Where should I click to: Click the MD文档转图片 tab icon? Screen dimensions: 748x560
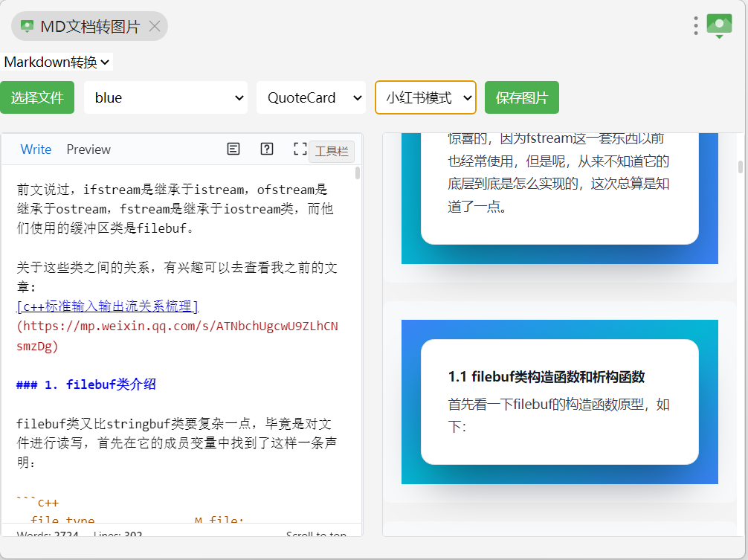[28, 26]
